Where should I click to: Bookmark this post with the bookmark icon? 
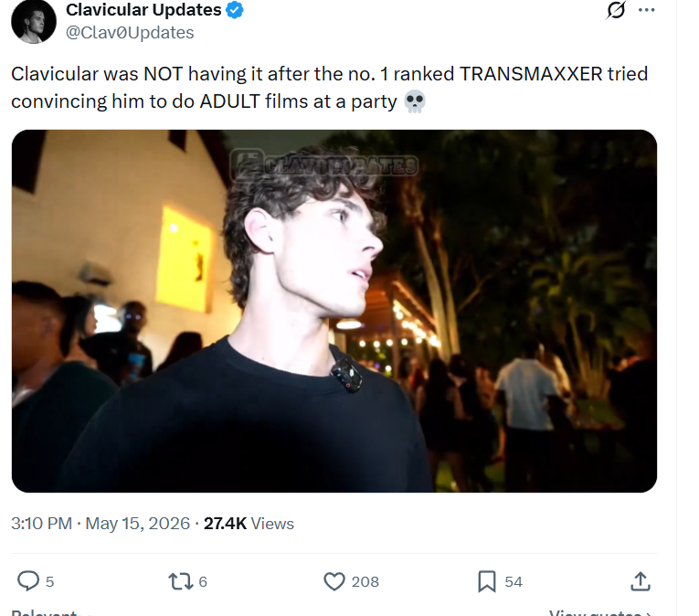pos(487,581)
